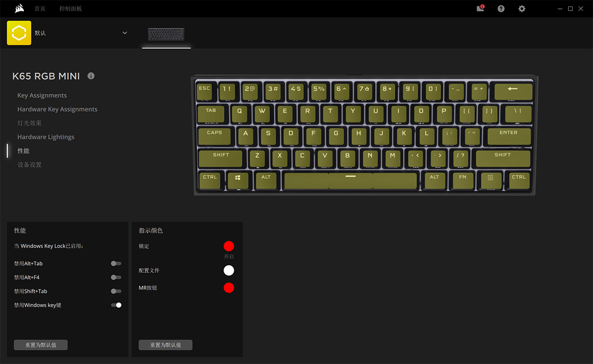Open Hardware Lightings section

(x=46, y=137)
